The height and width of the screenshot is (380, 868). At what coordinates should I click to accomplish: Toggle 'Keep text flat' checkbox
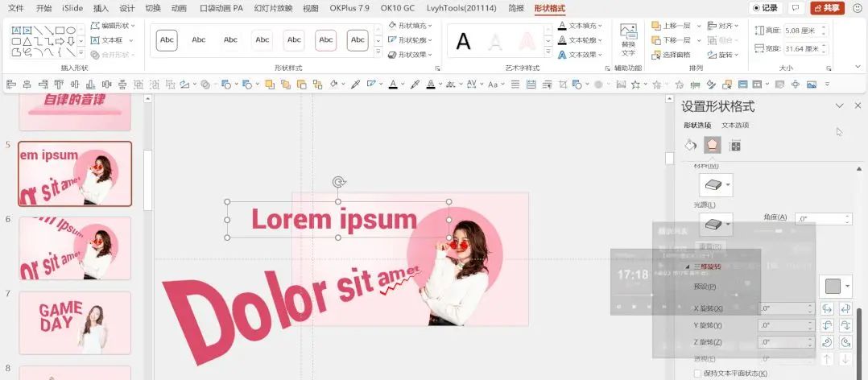point(697,374)
